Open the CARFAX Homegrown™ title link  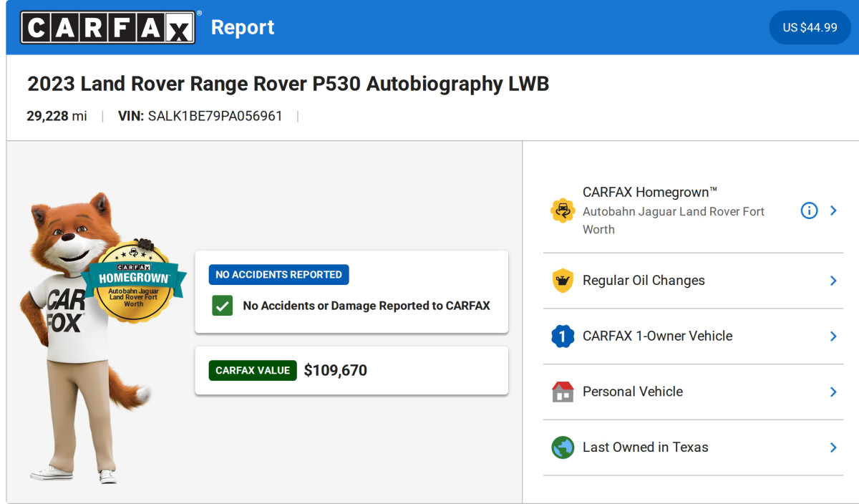click(650, 192)
